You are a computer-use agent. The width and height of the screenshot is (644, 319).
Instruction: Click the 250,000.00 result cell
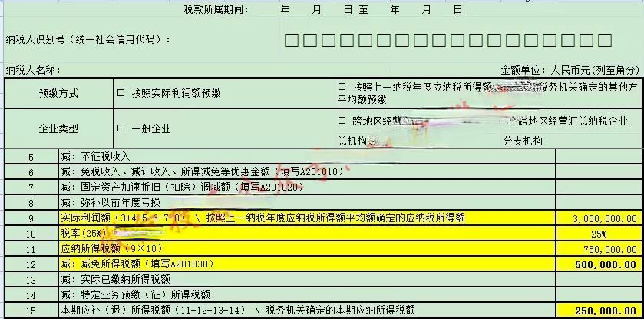[x=598, y=310]
